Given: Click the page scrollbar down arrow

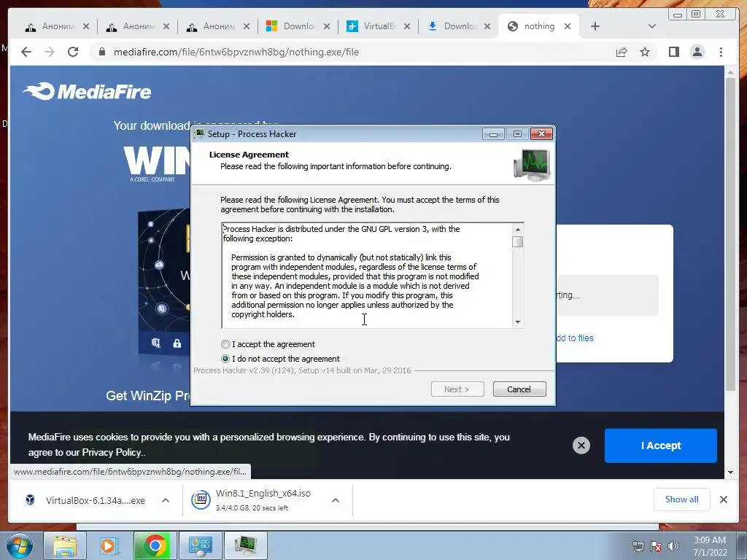Looking at the screenshot, I should [730, 472].
